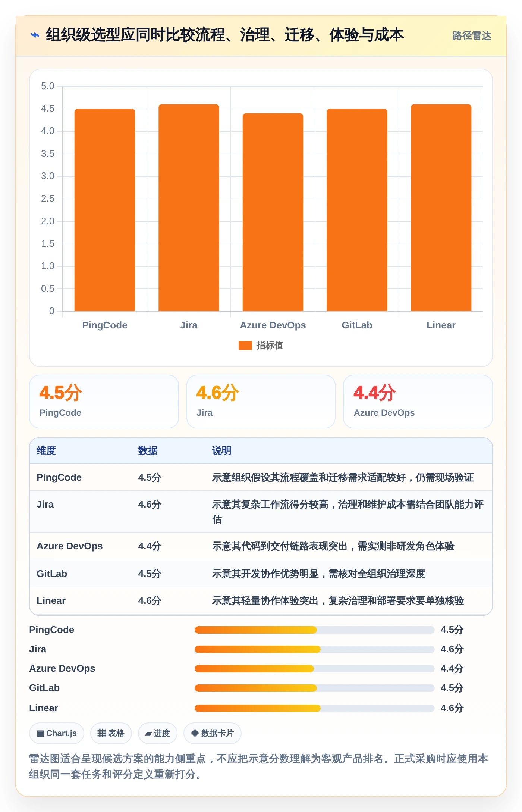The image size is (522, 812).
Task: Click the page title 组织级选型应同时比较流程
Action: click(x=225, y=35)
